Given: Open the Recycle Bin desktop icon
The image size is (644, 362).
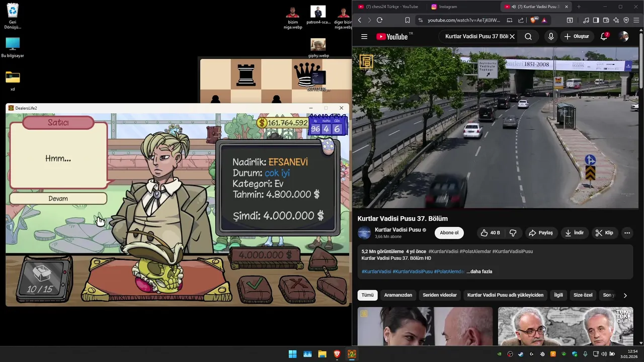Looking at the screenshot, I should click(13, 16).
